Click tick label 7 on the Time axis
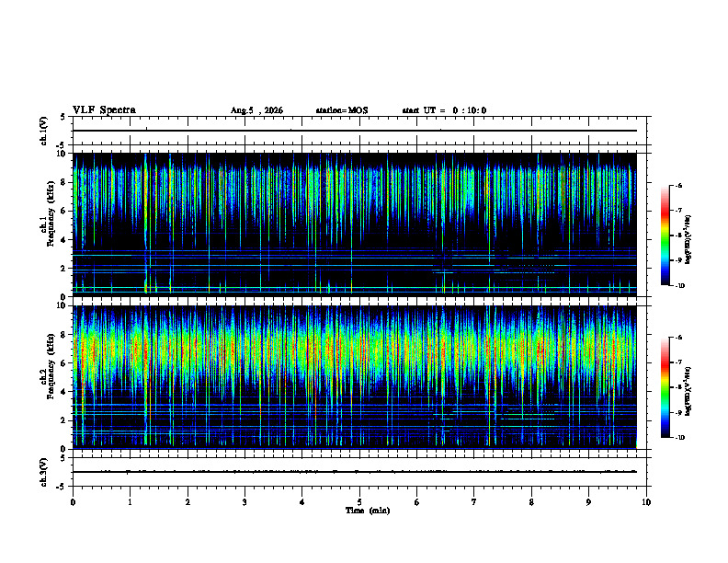The image size is (728, 563). [x=474, y=502]
